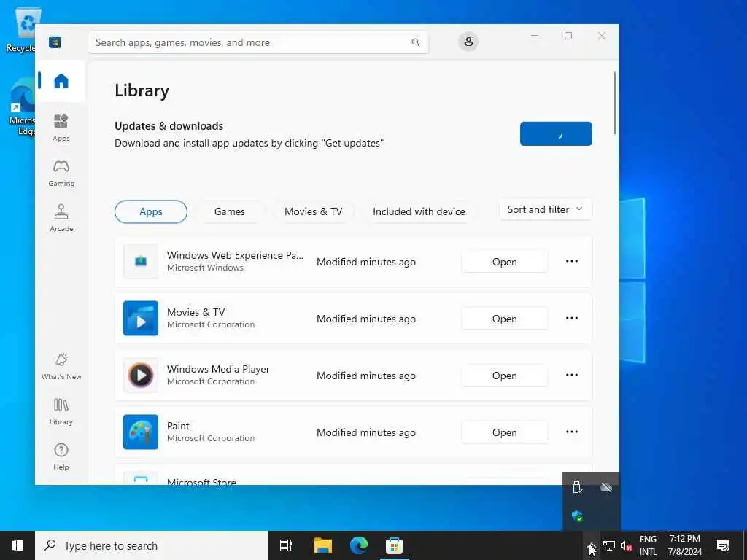Click the Microsoft Store logo icon
The width and height of the screenshot is (747, 560).
[x=55, y=42]
